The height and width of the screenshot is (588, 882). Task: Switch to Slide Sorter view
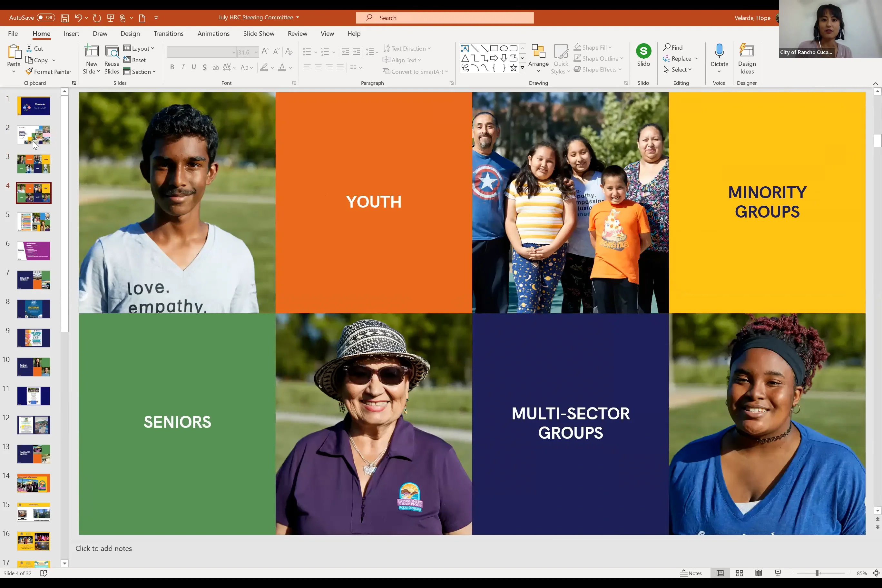739,573
